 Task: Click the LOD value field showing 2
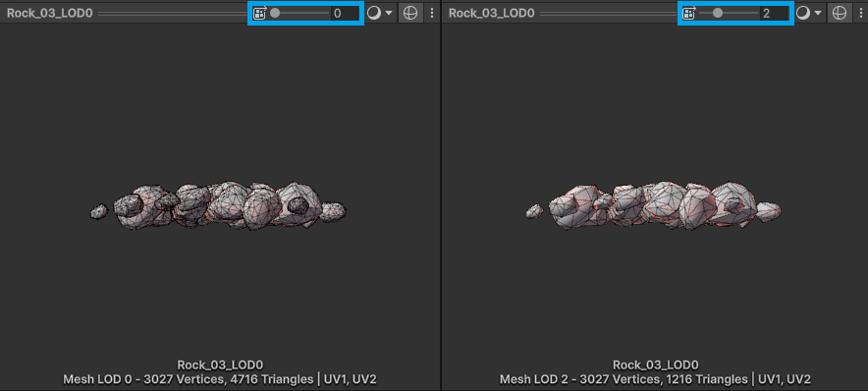click(x=775, y=14)
